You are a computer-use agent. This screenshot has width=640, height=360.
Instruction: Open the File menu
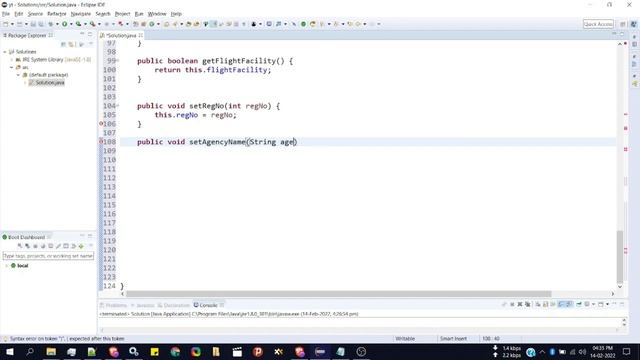point(6,14)
